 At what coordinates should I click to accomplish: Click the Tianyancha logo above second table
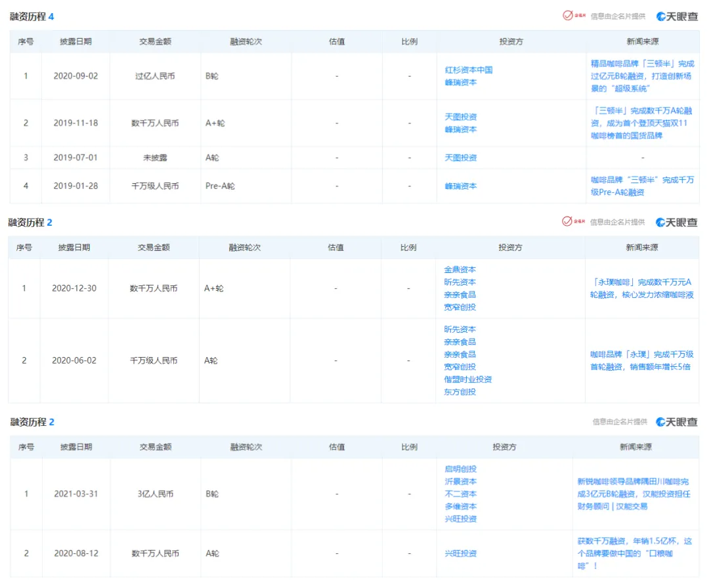point(676,222)
